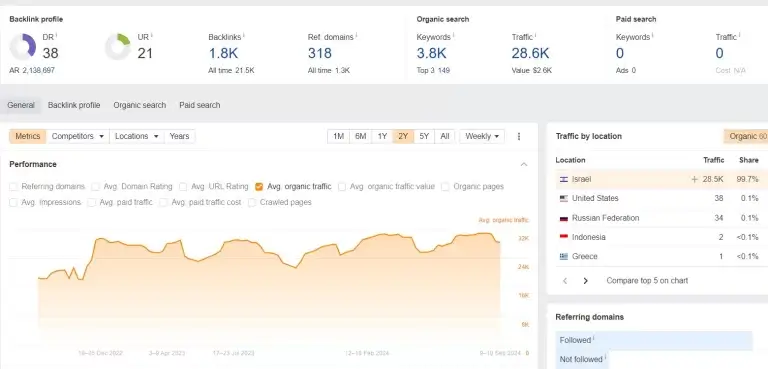Enable Avg. Domain Rating checkbox
Image resolution: width=768 pixels, height=369 pixels.
tap(95, 187)
